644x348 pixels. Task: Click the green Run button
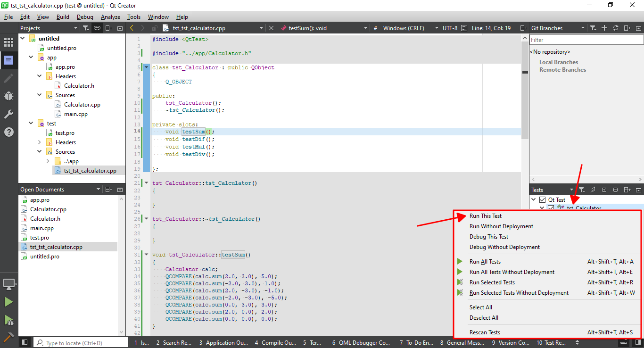point(8,302)
